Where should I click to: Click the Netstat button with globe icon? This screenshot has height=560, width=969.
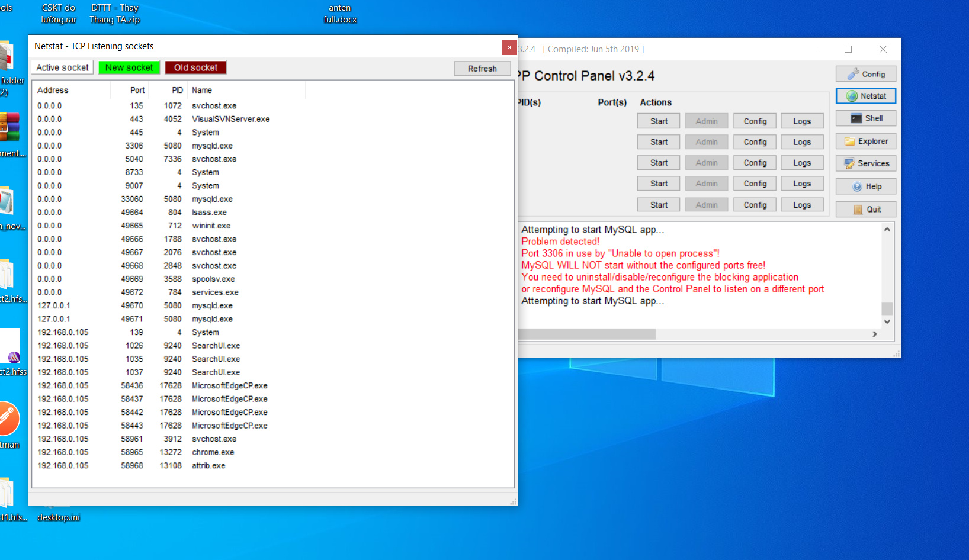point(865,96)
